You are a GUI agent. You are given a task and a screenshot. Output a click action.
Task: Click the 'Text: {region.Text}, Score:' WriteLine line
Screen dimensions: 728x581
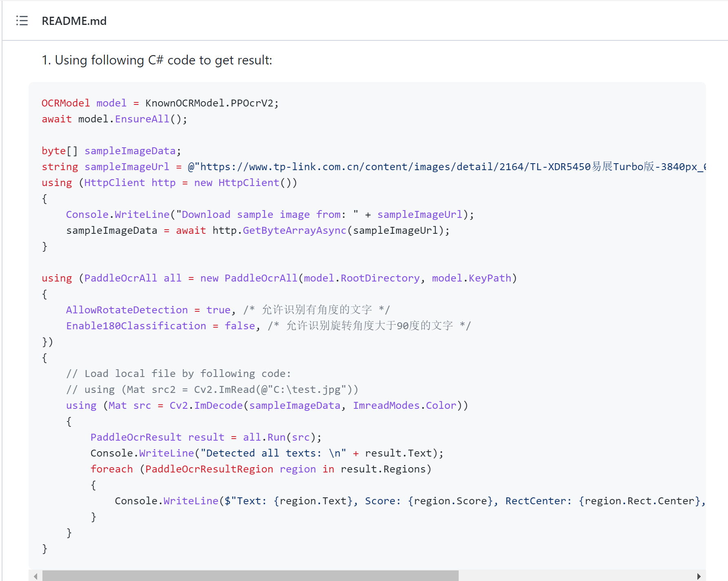410,501
